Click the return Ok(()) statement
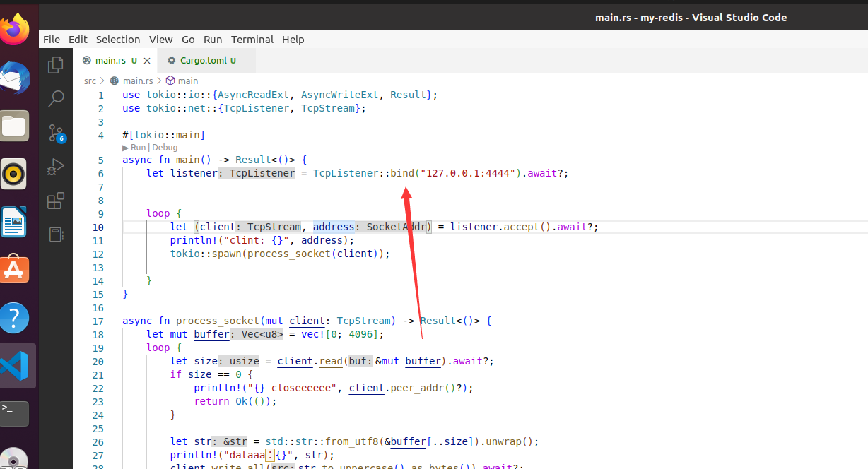 coord(235,401)
